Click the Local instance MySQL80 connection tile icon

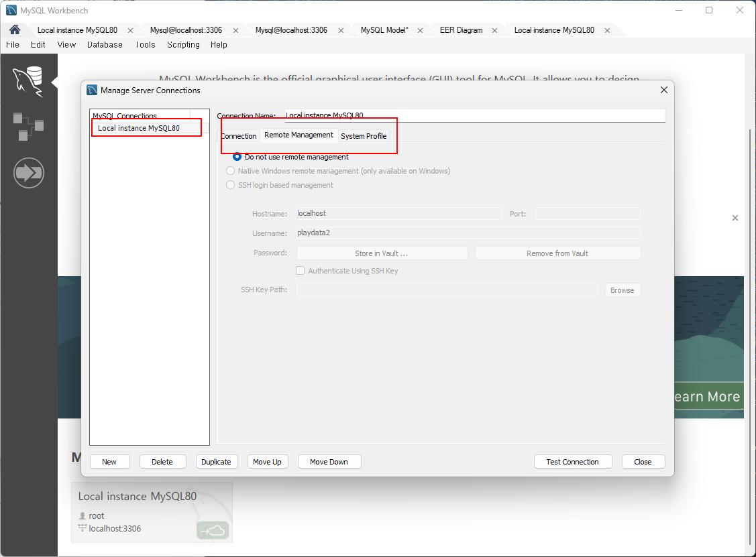pyautogui.click(x=213, y=530)
